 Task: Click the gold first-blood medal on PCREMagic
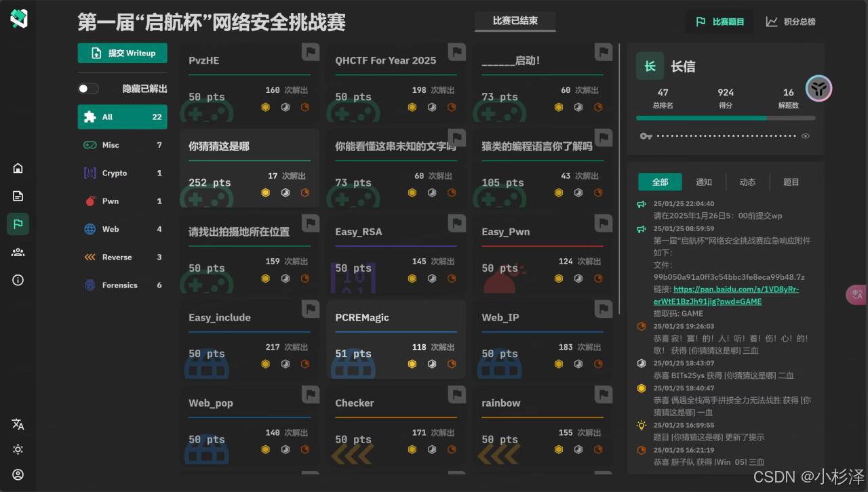point(412,364)
